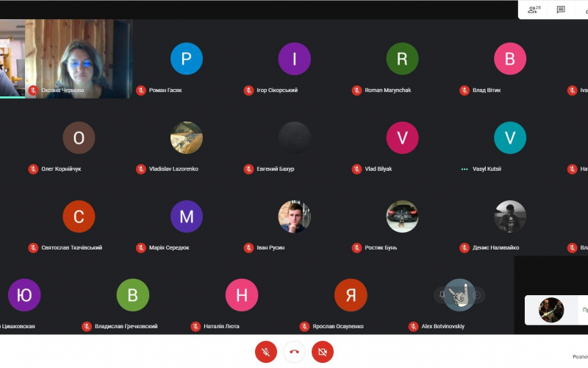Click the muted mic icon beside Евгений Бахур
This screenshot has height=368, width=588.
pos(248,169)
